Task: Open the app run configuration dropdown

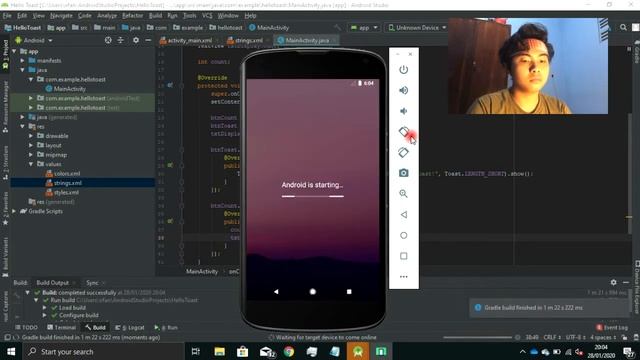Action: (x=364, y=27)
